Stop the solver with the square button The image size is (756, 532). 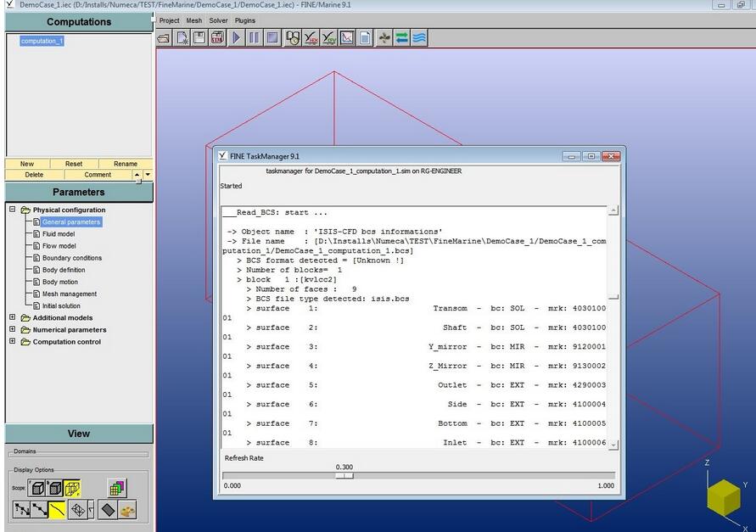(272, 37)
